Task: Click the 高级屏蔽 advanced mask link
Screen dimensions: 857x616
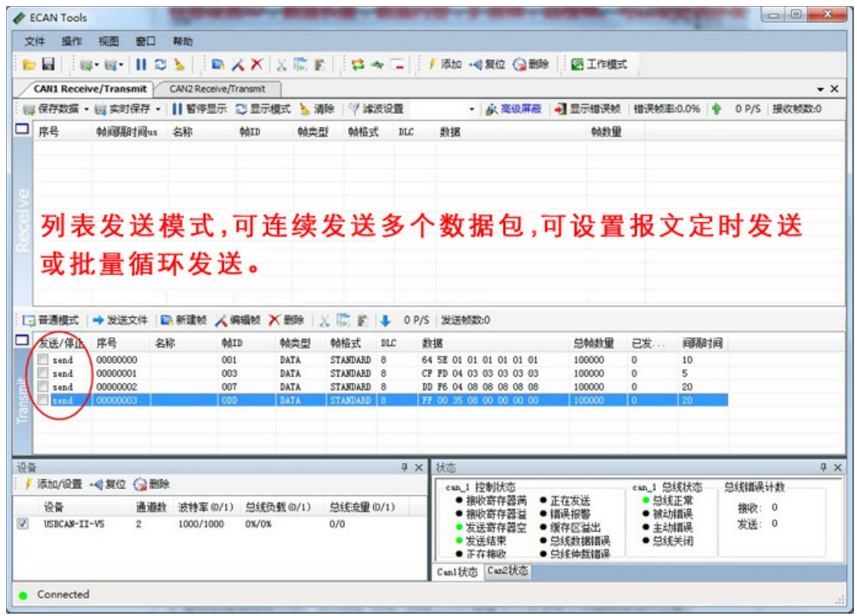Action: point(513,109)
